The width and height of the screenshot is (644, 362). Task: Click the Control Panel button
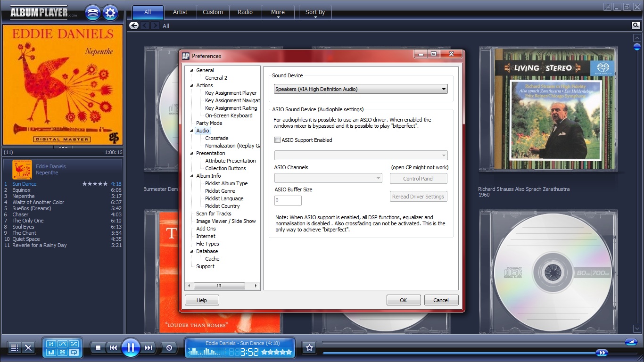[419, 179]
